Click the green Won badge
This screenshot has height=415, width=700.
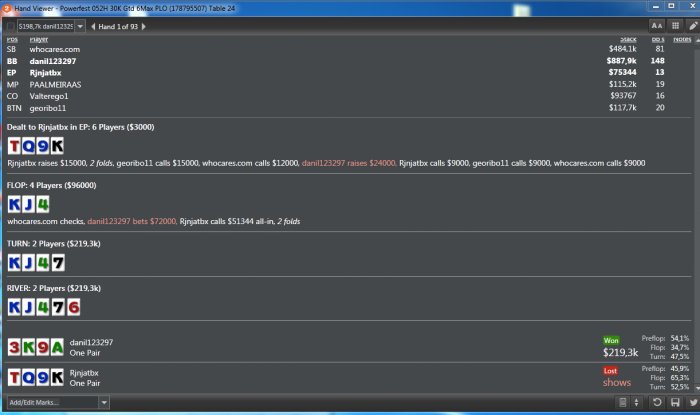click(611, 340)
